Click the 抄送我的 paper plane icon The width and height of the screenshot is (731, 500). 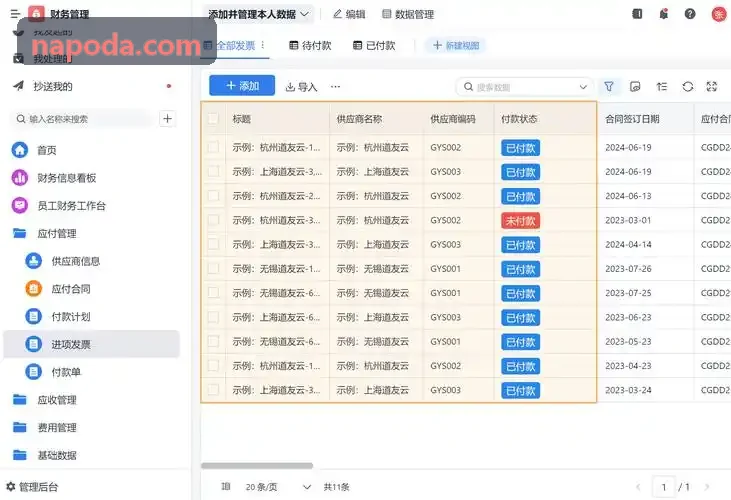click(x=18, y=86)
